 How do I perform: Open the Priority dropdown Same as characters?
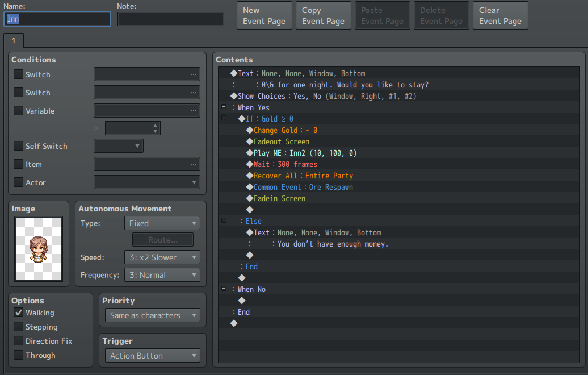point(153,315)
